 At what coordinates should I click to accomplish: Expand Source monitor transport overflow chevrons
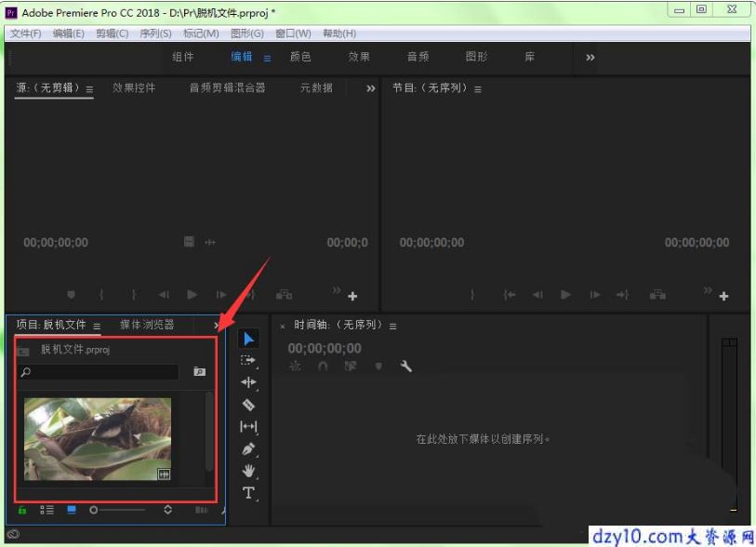[337, 290]
